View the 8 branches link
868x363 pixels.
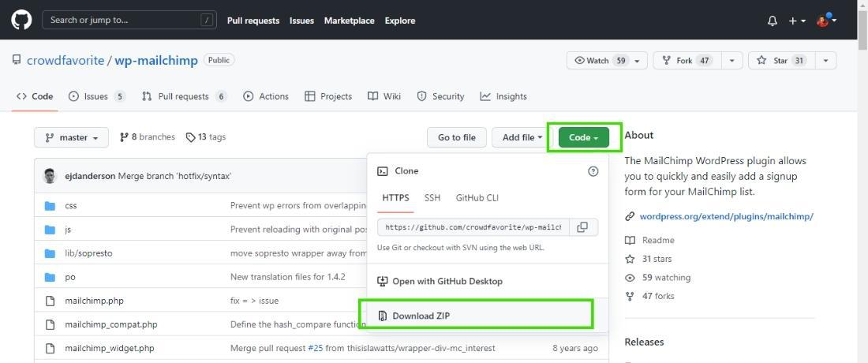pyautogui.click(x=148, y=137)
